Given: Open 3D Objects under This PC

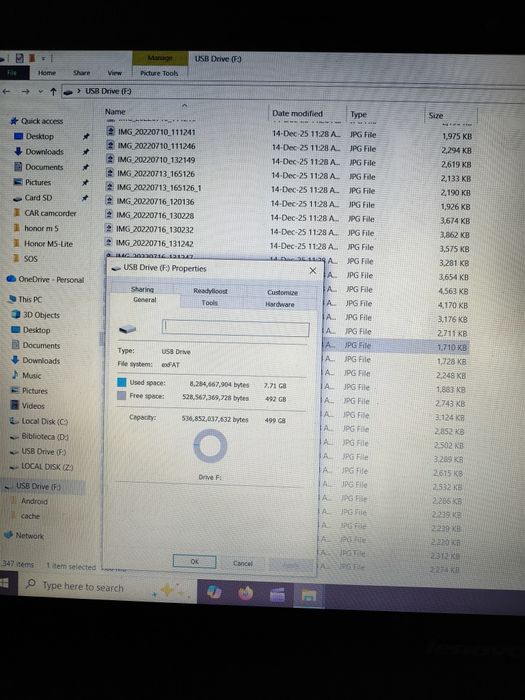Looking at the screenshot, I should pyautogui.click(x=35, y=315).
